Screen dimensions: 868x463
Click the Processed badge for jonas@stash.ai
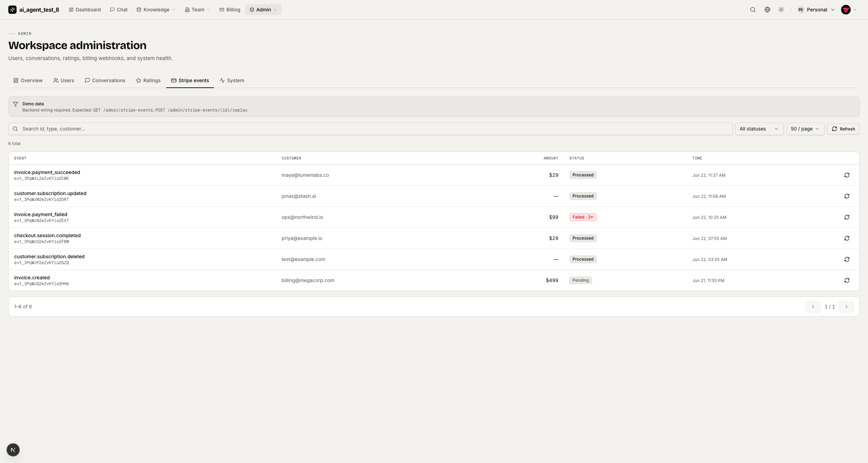[583, 196]
